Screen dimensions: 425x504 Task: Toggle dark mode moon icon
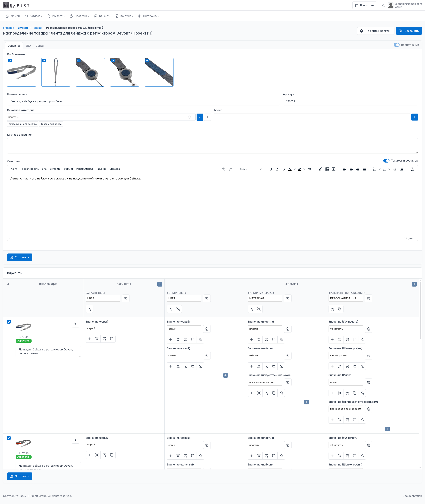383,5
